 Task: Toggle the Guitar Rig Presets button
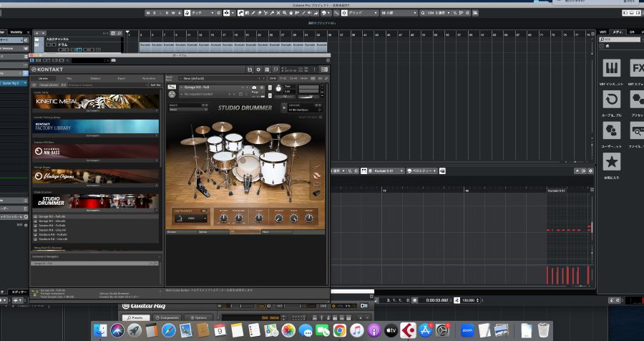coord(136,317)
